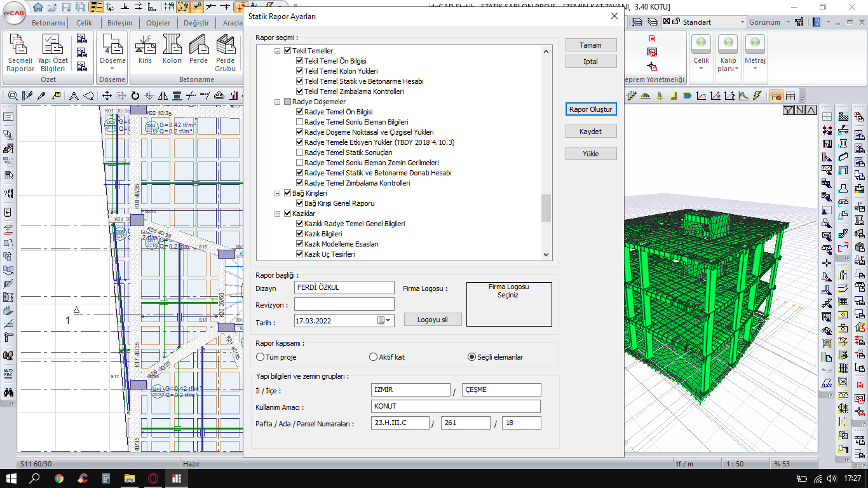The image size is (868, 488).
Task: Open the Kiriş concrete report
Action: point(146,50)
